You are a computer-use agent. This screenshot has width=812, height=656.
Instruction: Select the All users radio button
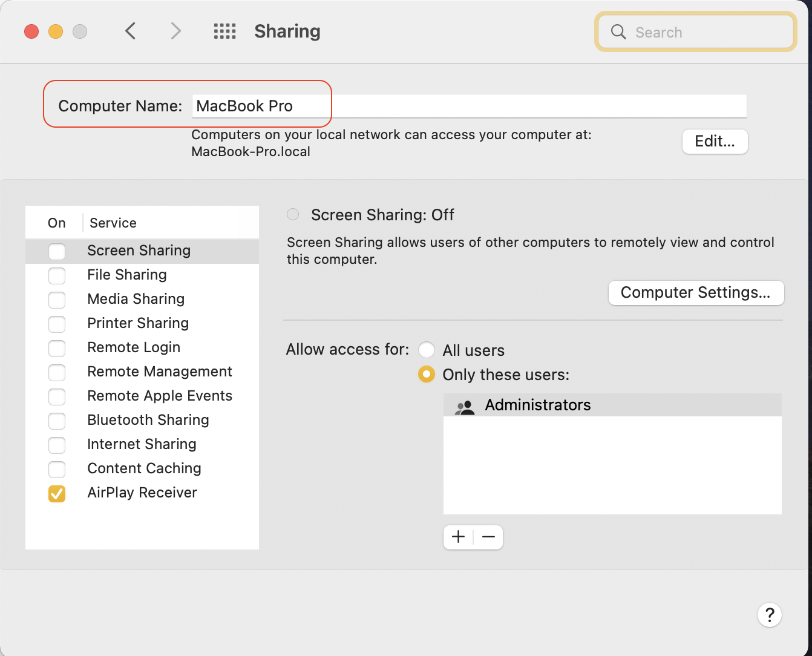[427, 350]
